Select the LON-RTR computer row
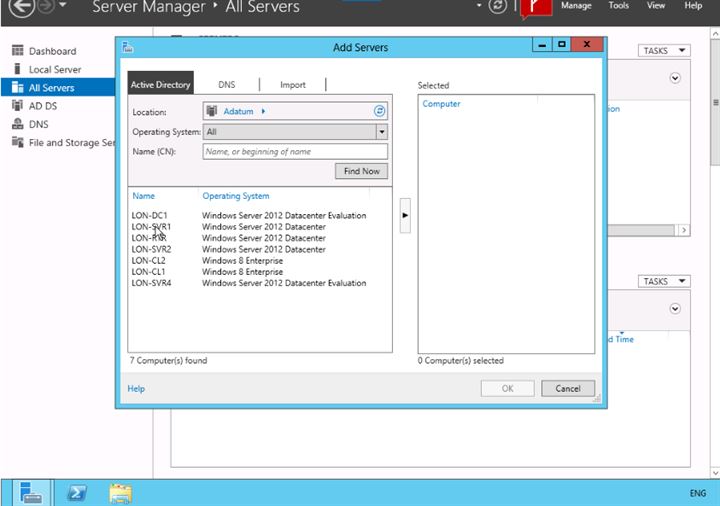 pyautogui.click(x=229, y=238)
